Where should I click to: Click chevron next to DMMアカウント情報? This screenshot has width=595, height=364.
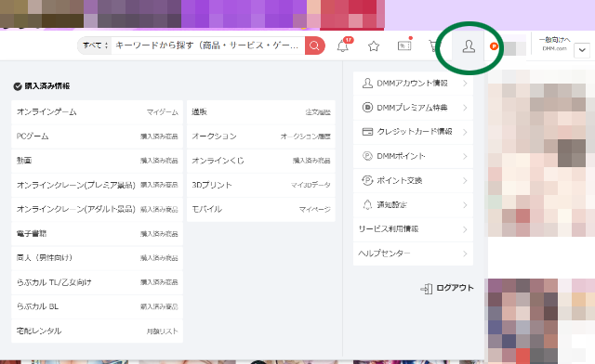point(465,84)
